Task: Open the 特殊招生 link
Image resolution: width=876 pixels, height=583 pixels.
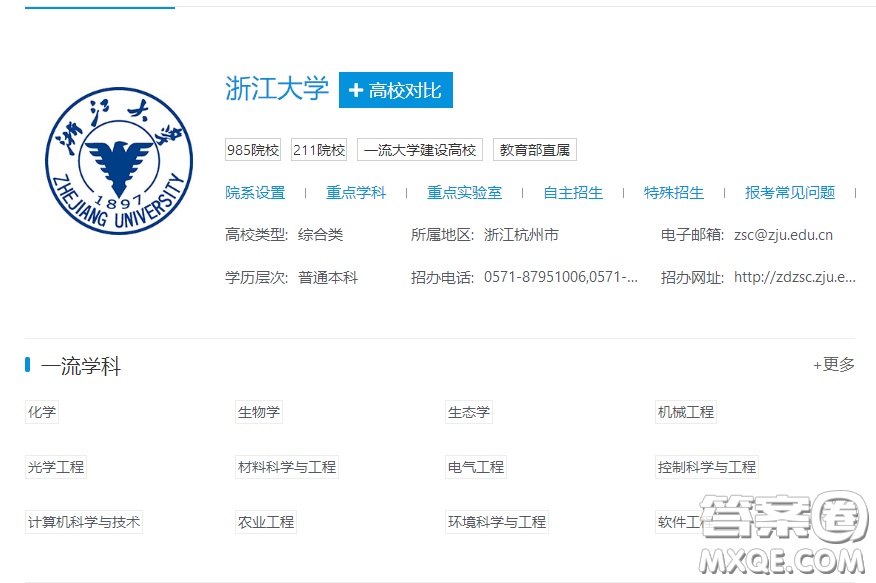Action: click(x=674, y=193)
